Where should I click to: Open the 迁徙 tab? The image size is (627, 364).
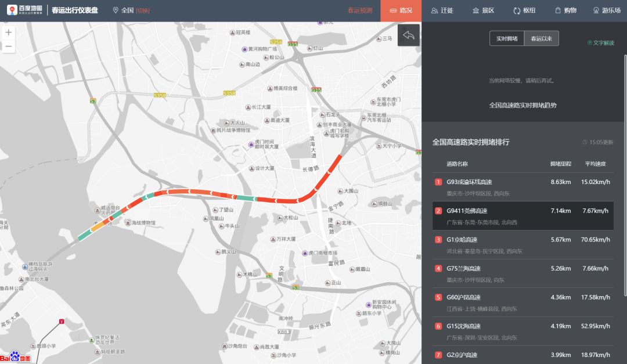point(442,10)
